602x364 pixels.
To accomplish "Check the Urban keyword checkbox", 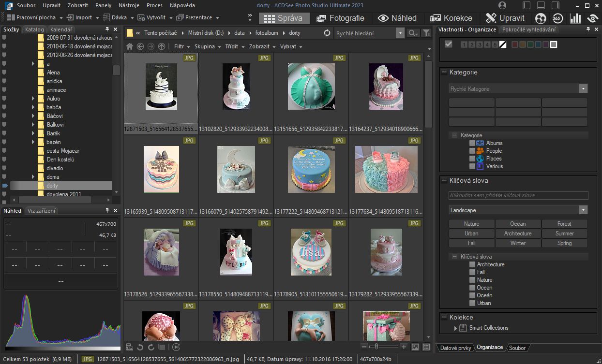I will 472,303.
